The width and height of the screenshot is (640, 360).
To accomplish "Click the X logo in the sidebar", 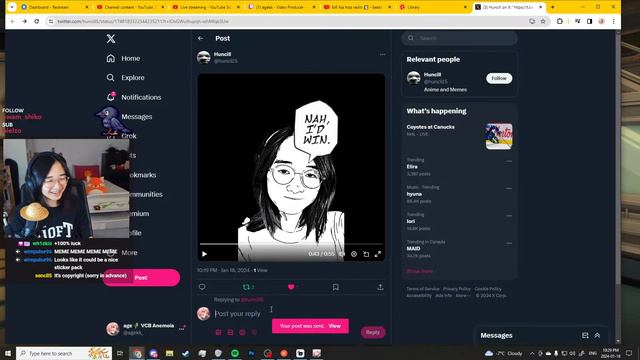I will [x=111, y=39].
